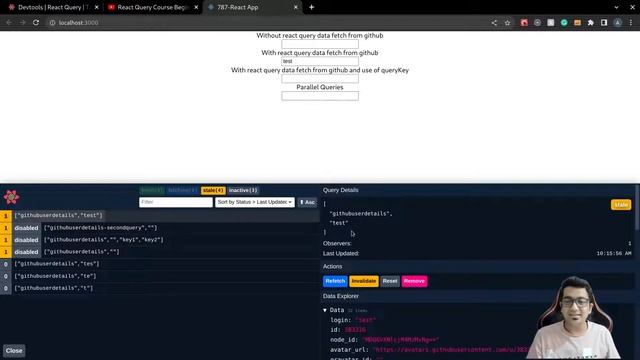Click the devtools Filter input
Image resolution: width=640 pixels, height=360 pixels.
[x=176, y=202]
